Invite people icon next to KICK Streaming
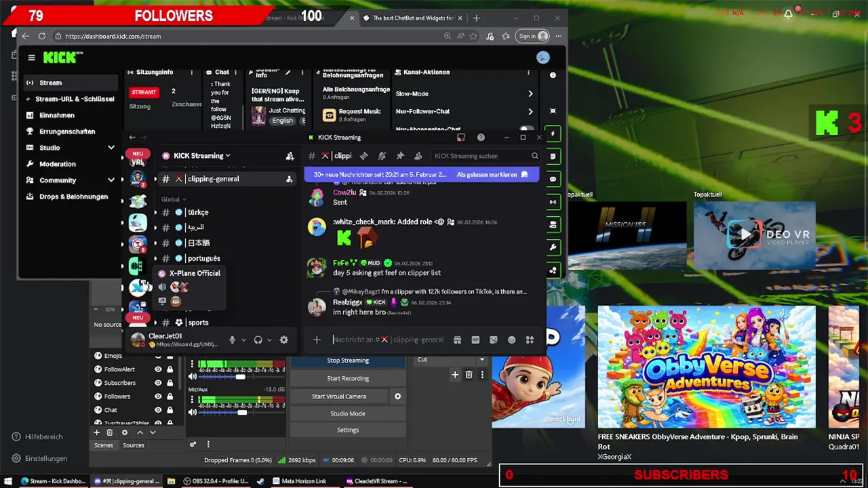The image size is (868, 488). click(290, 156)
